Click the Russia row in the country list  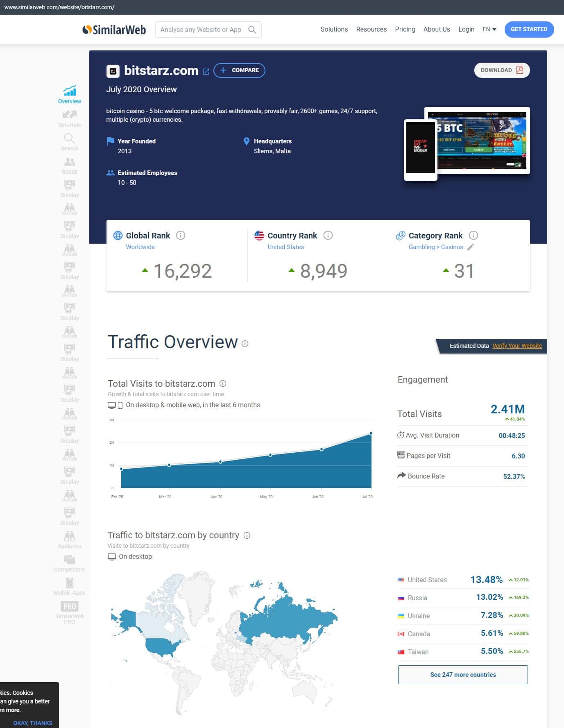(463, 598)
